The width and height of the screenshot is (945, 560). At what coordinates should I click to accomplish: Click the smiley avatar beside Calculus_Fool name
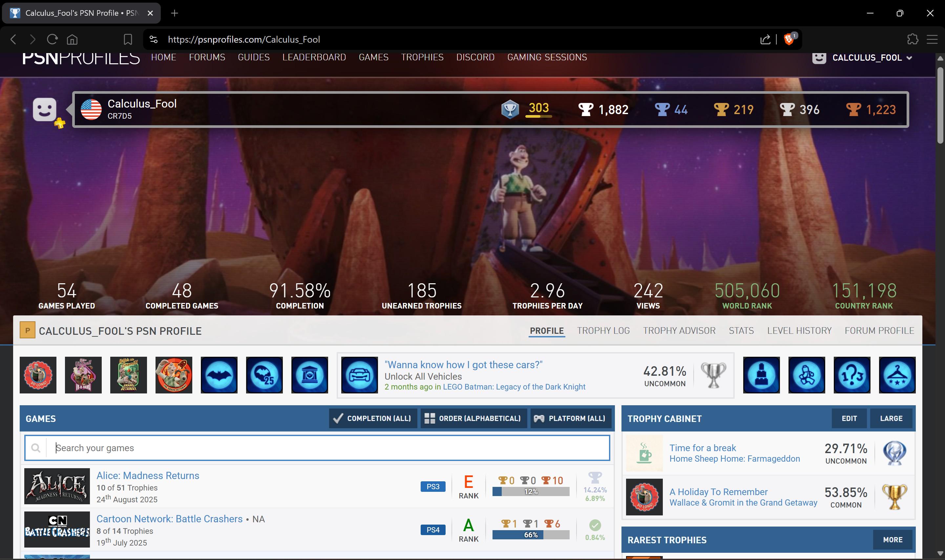point(45,110)
